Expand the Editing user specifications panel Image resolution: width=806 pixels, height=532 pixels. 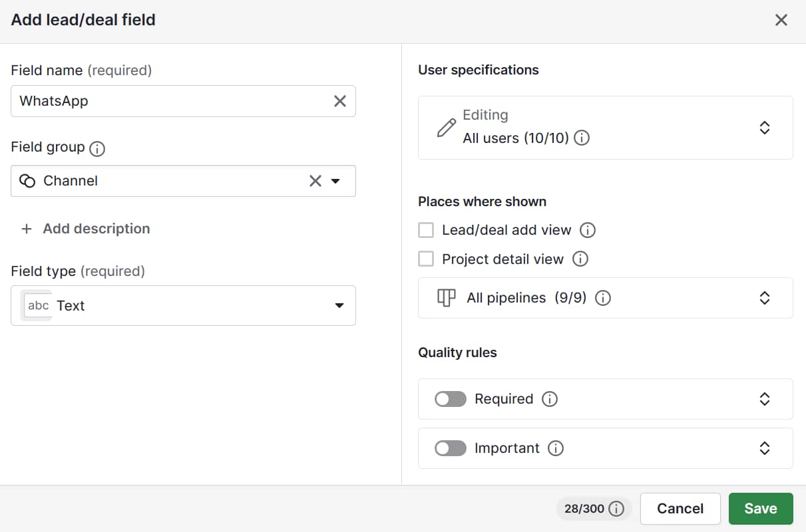point(764,128)
